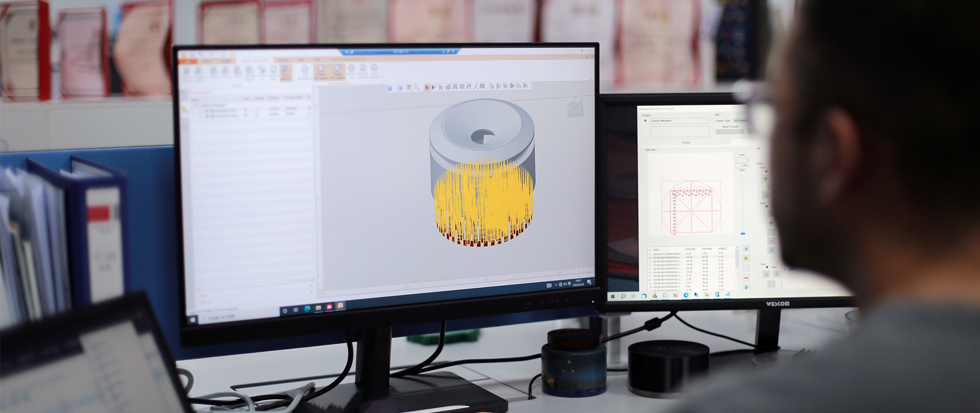Click the red state indicator dot in SLMmachine

point(645,121)
